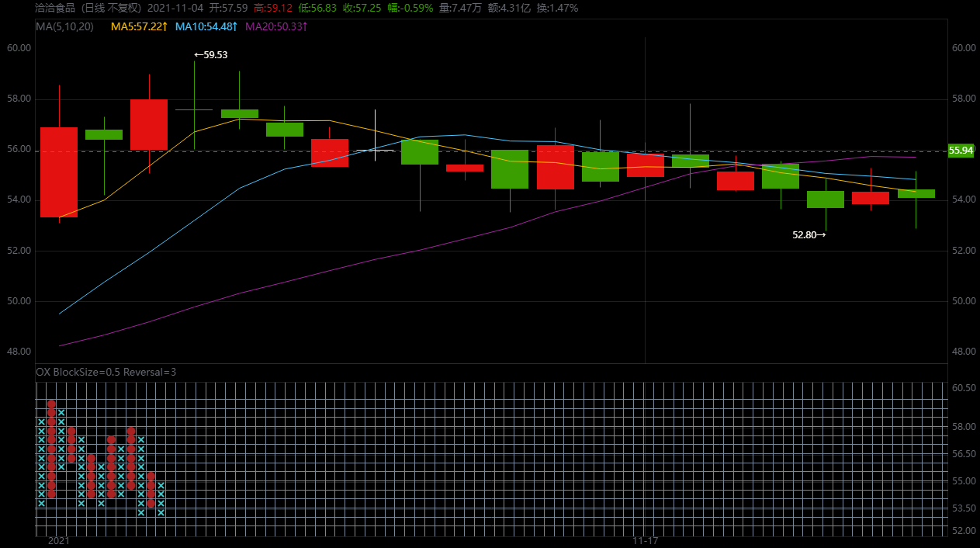Click the green 55.94 price tag on right axis
This screenshot has height=548, width=980.
click(x=960, y=151)
